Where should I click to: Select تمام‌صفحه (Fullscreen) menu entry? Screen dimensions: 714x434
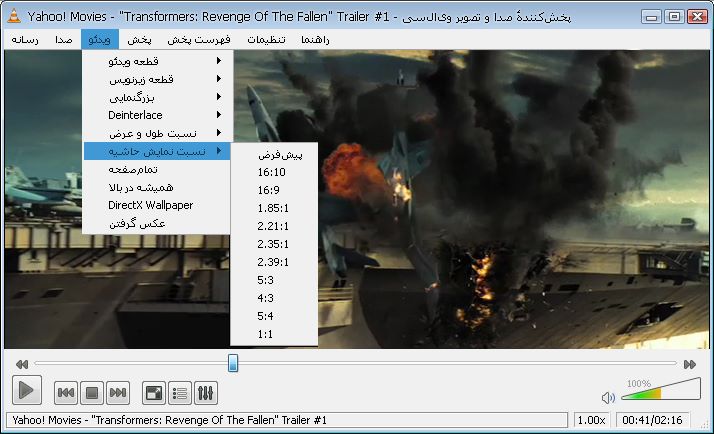click(x=157, y=169)
